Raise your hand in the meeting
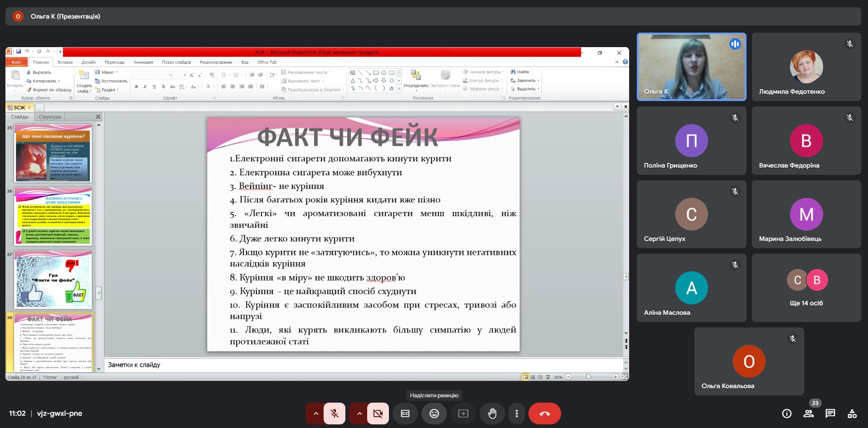This screenshot has width=868, height=428. tap(492, 414)
